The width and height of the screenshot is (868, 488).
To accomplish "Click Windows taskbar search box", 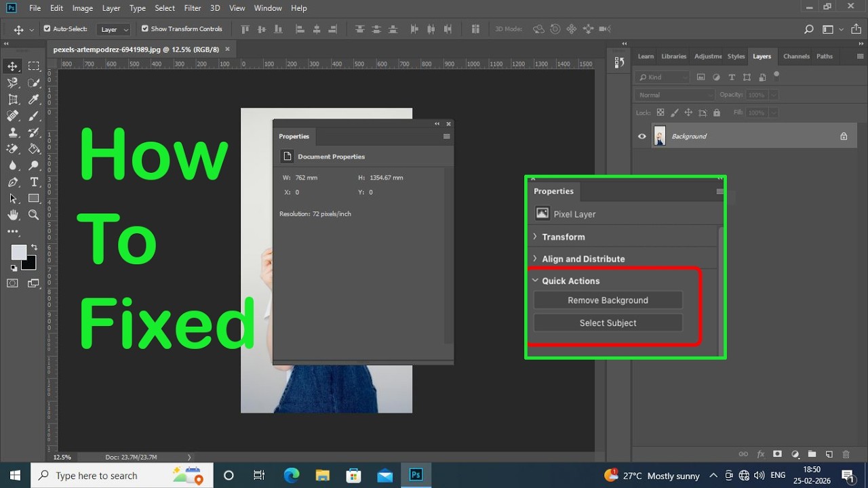I will point(122,476).
